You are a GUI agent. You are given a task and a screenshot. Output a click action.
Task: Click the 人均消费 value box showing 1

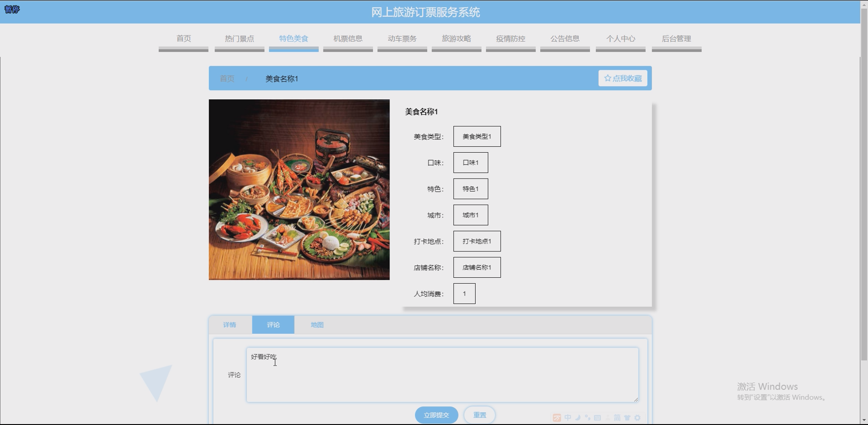click(x=464, y=294)
